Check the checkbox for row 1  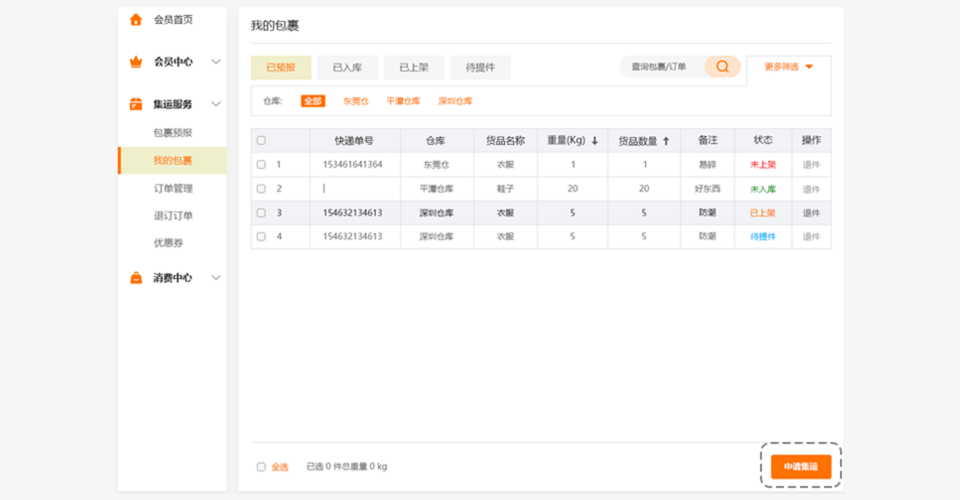[262, 164]
